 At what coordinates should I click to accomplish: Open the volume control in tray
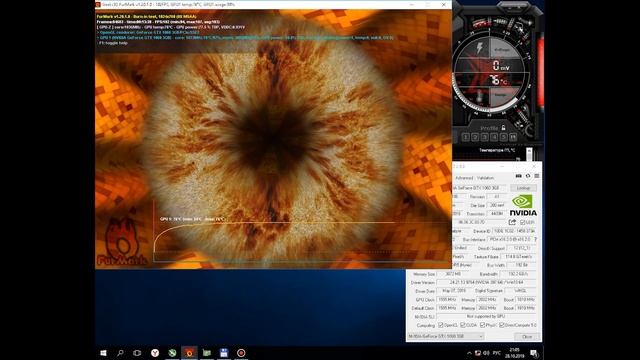(486, 353)
